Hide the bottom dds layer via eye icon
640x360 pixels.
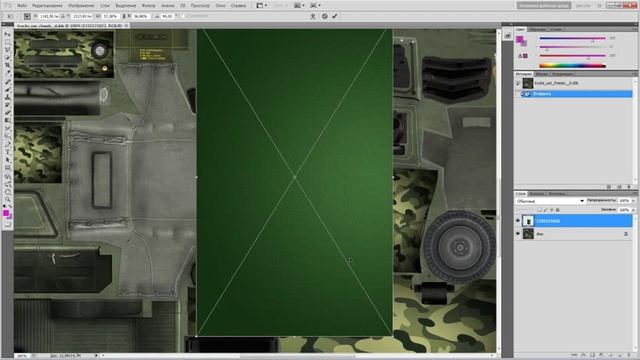click(x=518, y=234)
